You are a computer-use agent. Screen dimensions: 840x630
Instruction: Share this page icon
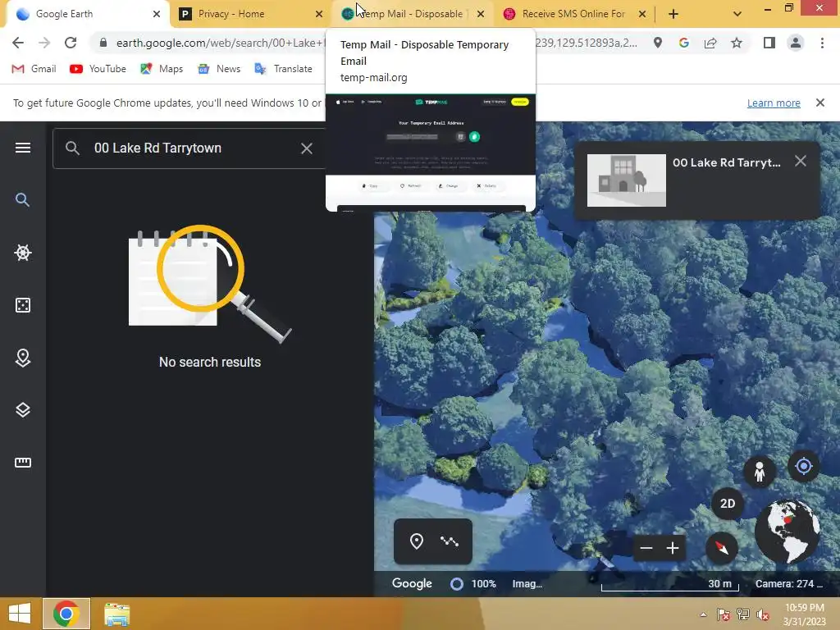(710, 43)
